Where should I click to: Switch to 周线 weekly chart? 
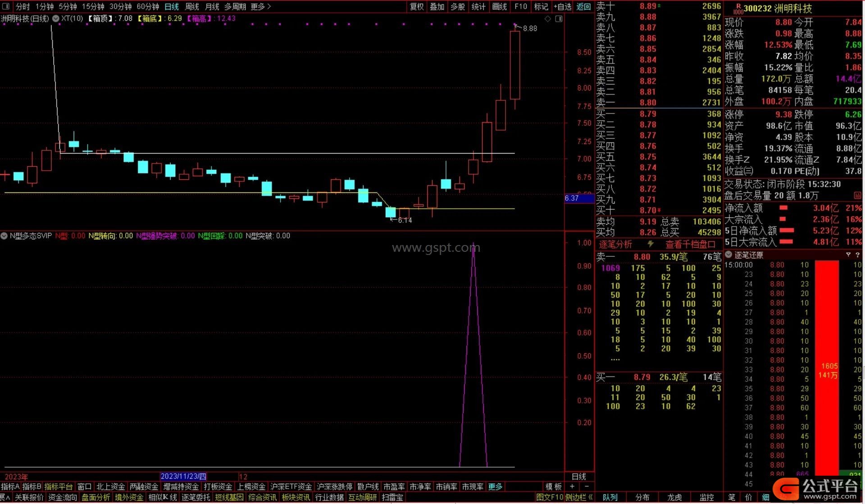[x=192, y=7]
